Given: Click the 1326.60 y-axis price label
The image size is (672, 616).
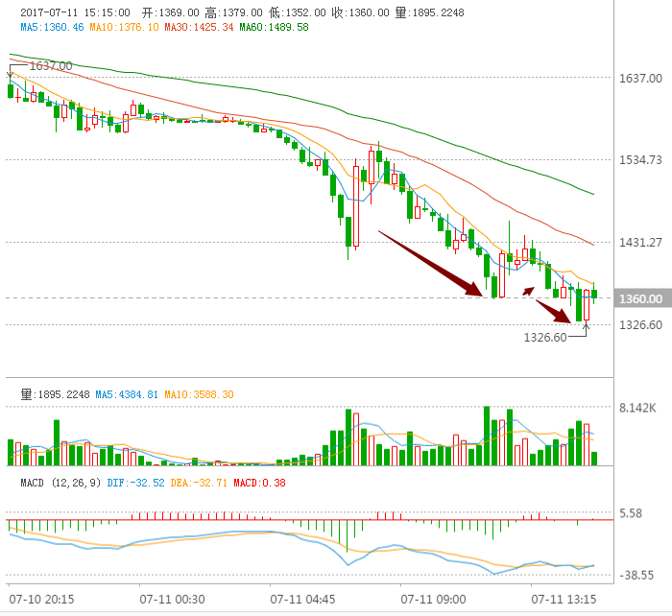Looking at the screenshot, I should [640, 324].
